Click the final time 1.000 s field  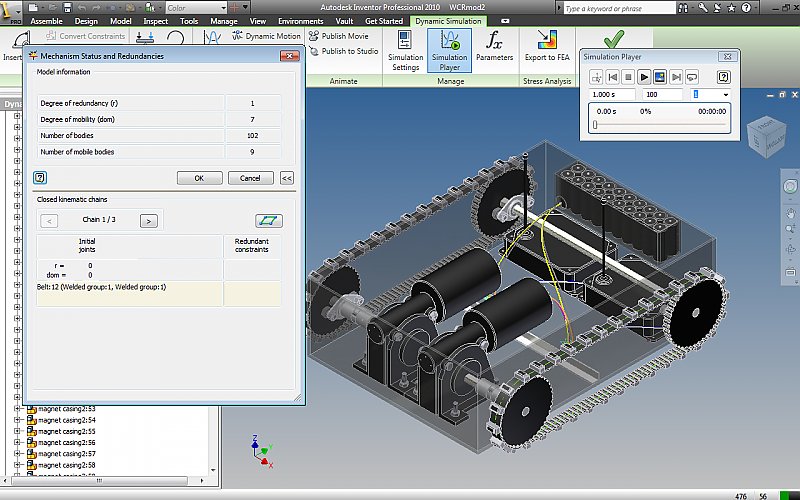point(612,94)
